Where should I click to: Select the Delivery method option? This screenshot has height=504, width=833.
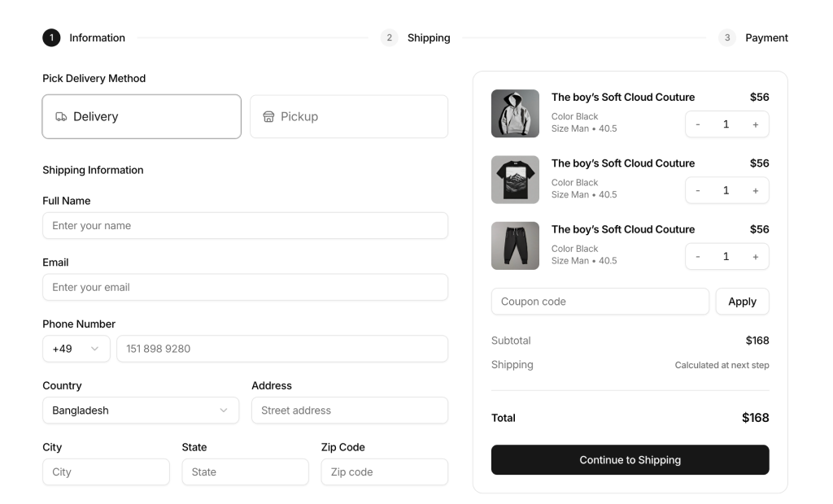tap(142, 116)
